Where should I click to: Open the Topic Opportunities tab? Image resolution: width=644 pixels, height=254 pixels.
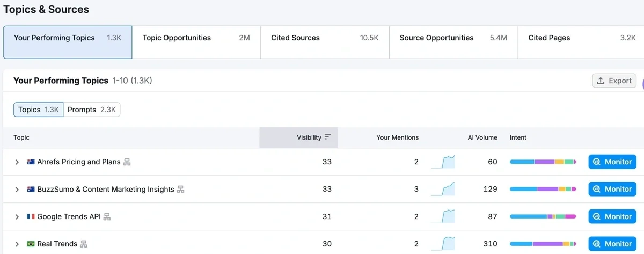coord(196,38)
